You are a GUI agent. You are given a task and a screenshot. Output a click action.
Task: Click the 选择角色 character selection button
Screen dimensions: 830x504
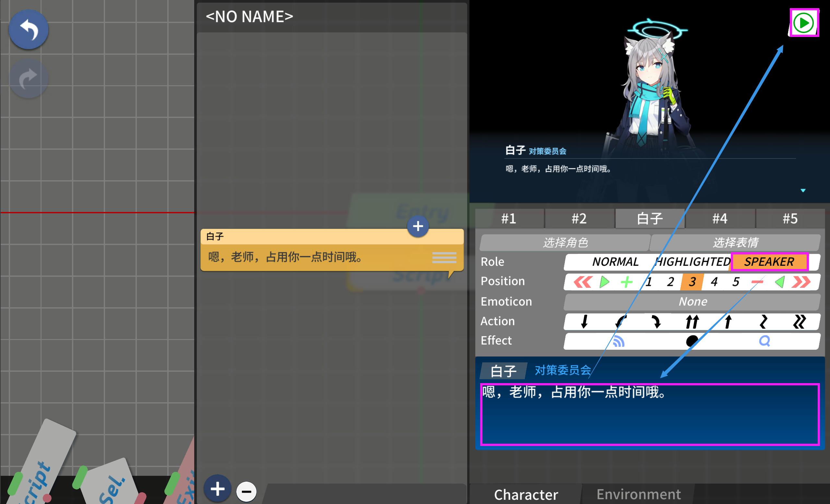(566, 242)
